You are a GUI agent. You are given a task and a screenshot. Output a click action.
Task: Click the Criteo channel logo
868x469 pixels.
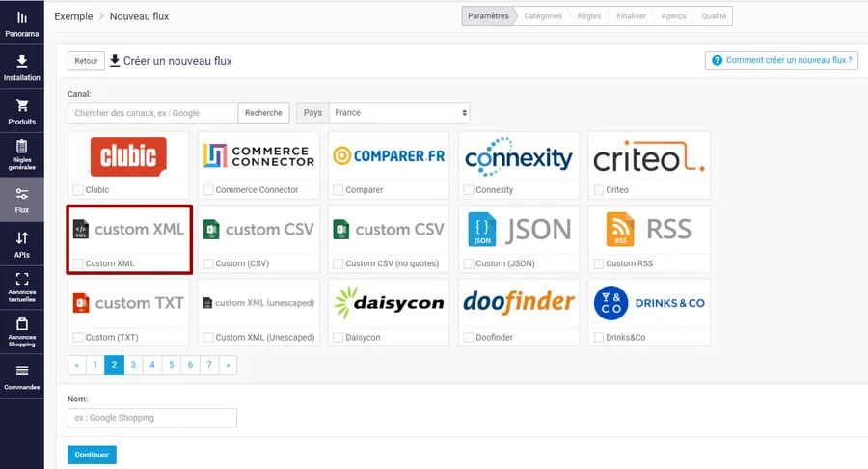pyautogui.click(x=649, y=156)
